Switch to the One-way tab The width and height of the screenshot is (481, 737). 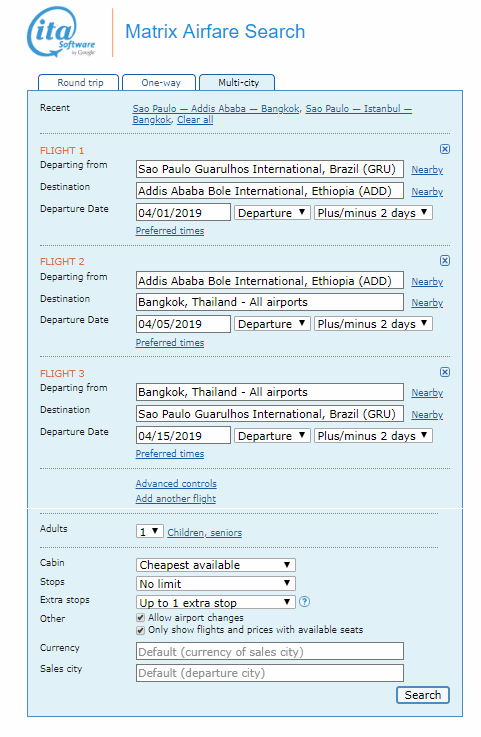pyautogui.click(x=160, y=83)
